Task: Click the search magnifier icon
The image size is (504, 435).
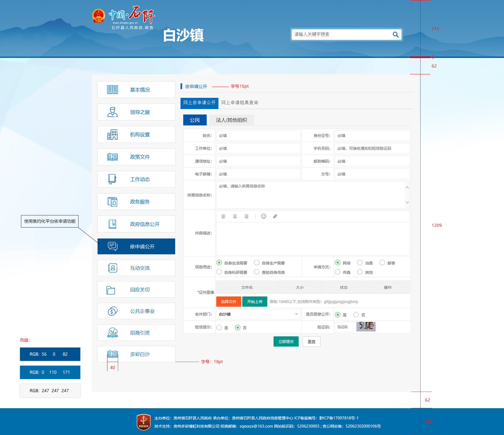Action: 395,34
